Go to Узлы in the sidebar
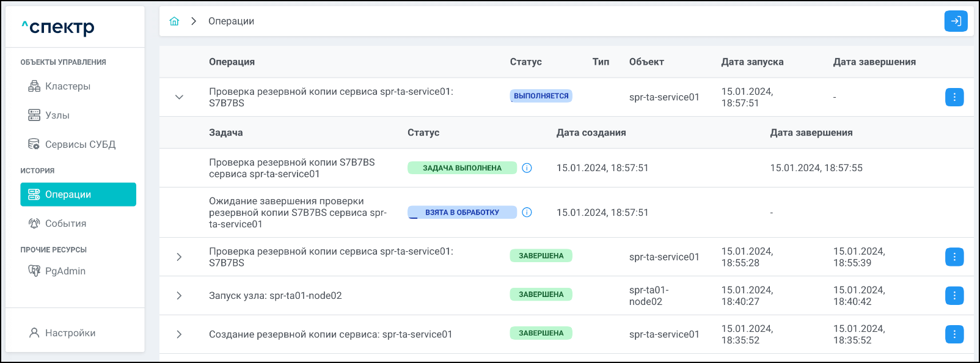This screenshot has height=363, width=980. 57,116
